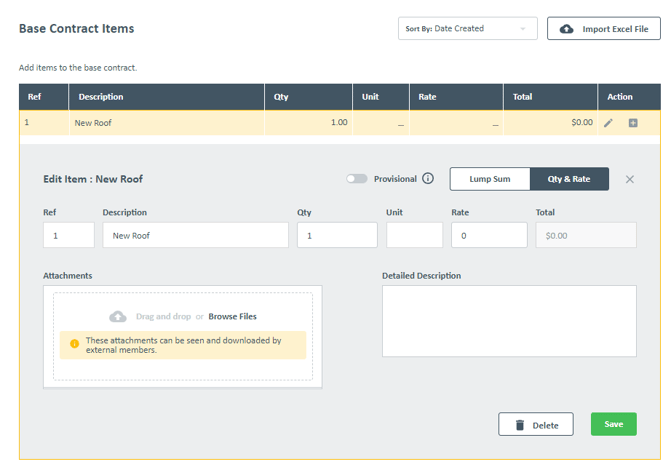Screen dimensions: 671x467
Task: Click the Delete button
Action: [536, 424]
